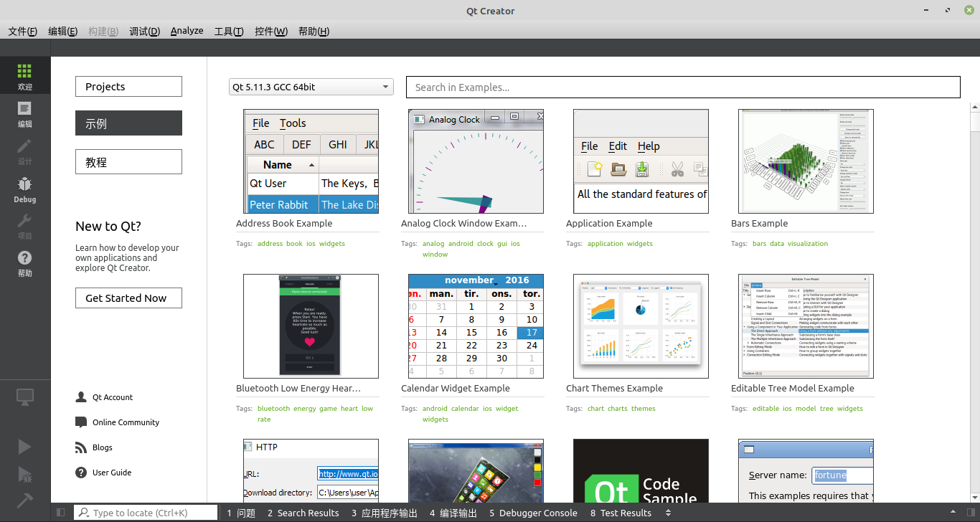
Task: Open the 调试(D) menu
Action: 144,32
